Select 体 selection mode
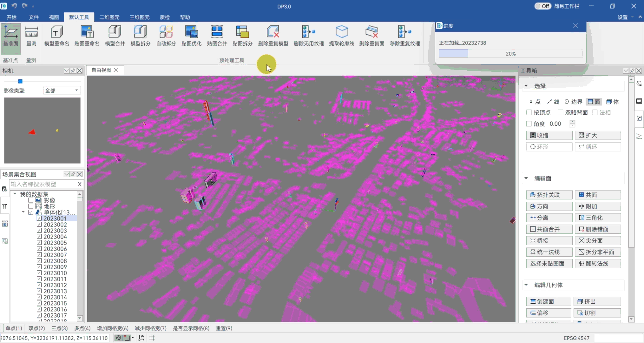644x343 pixels. 613,102
